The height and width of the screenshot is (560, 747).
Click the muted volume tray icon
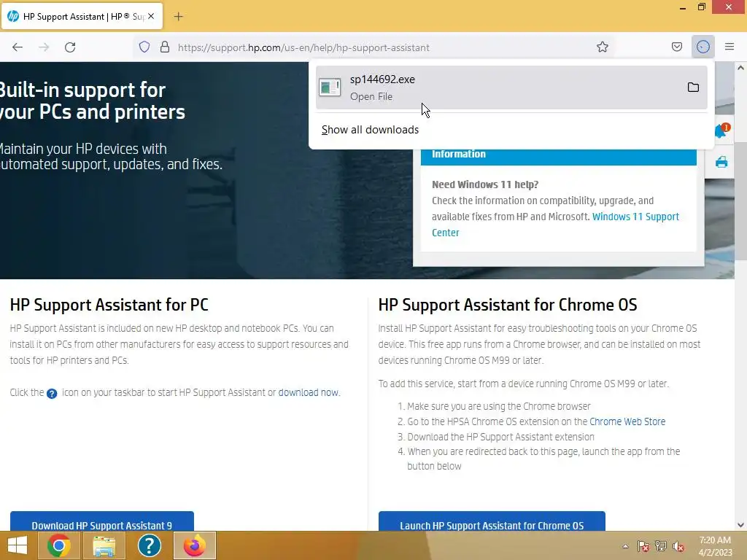[678, 546]
